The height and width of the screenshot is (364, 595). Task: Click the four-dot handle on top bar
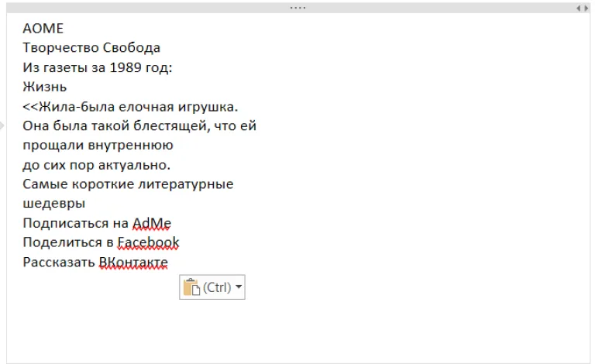point(297,8)
